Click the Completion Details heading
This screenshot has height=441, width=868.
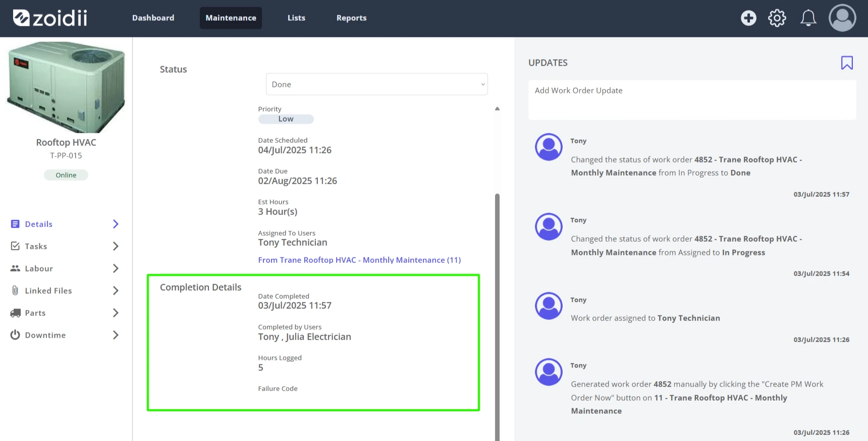[x=201, y=287]
